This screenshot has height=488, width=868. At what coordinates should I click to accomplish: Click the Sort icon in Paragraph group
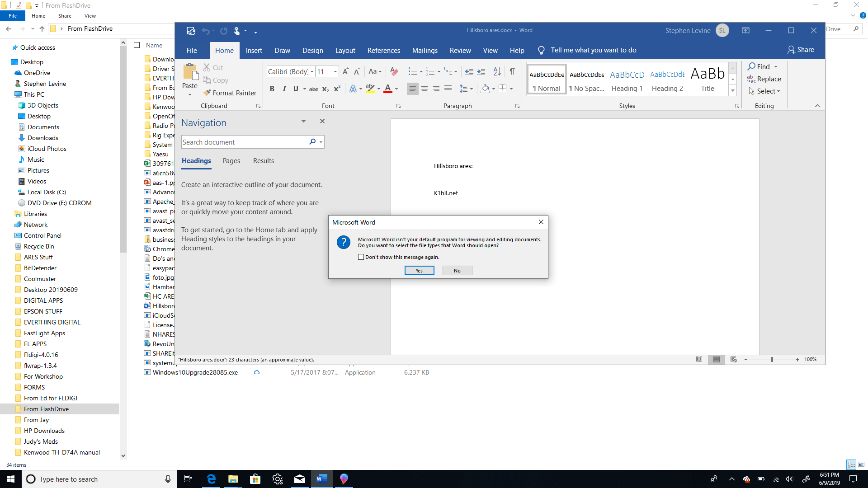(497, 71)
